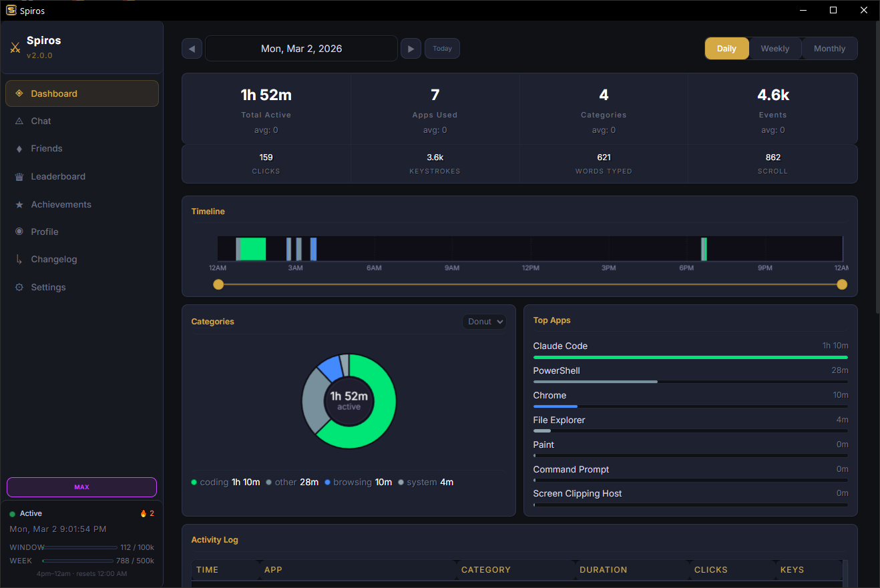Open the Dashboard diamond icon in sidebar
Screen dimensions: 880x588
[x=19, y=93]
